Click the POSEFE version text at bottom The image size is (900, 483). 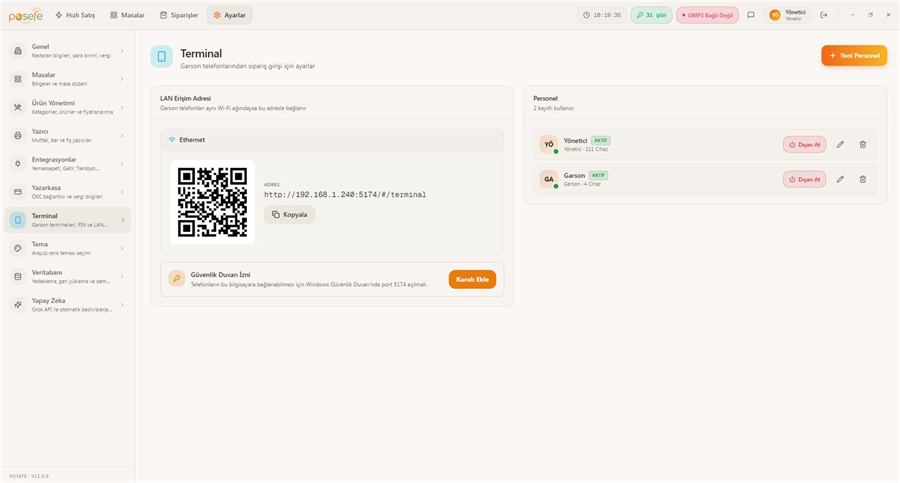[29, 476]
